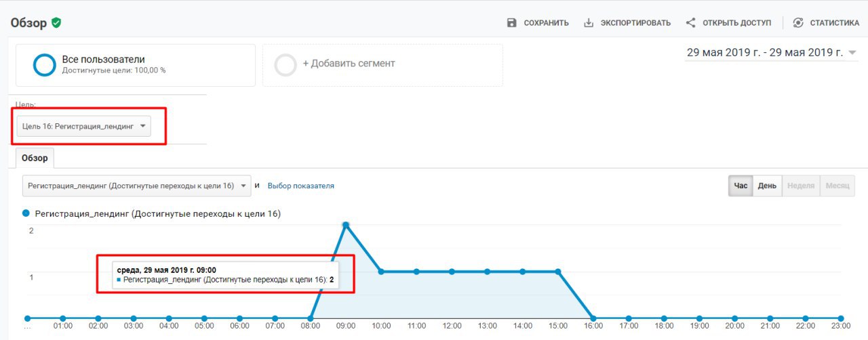Click the green verified shield icon
Screen dimensions: 868x340
[56, 23]
